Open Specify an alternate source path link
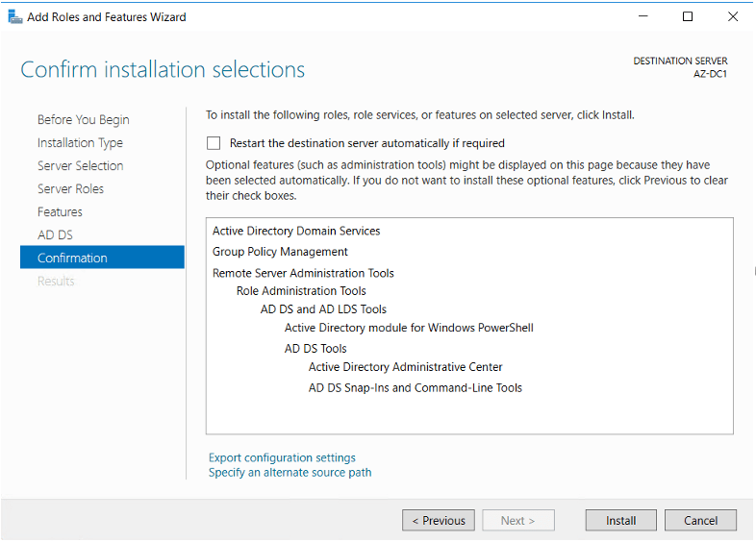The height and width of the screenshot is (542, 756). pyautogui.click(x=290, y=473)
